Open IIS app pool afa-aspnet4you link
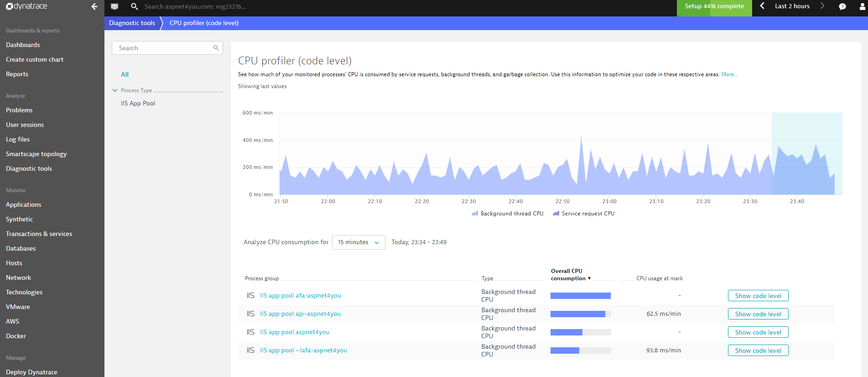868x377 pixels. pos(301,295)
